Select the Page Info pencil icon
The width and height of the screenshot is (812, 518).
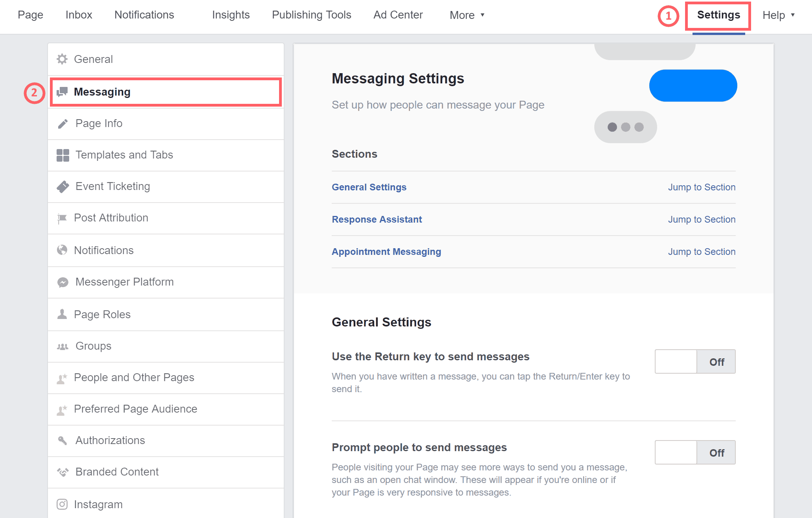[x=62, y=123]
